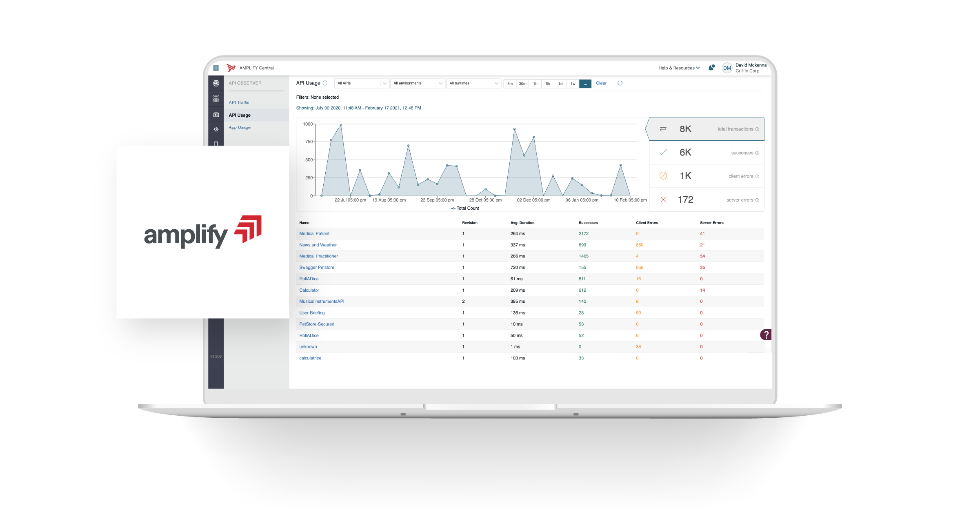Select the 6h time range
This screenshot has height=512, width=980.
coord(548,84)
